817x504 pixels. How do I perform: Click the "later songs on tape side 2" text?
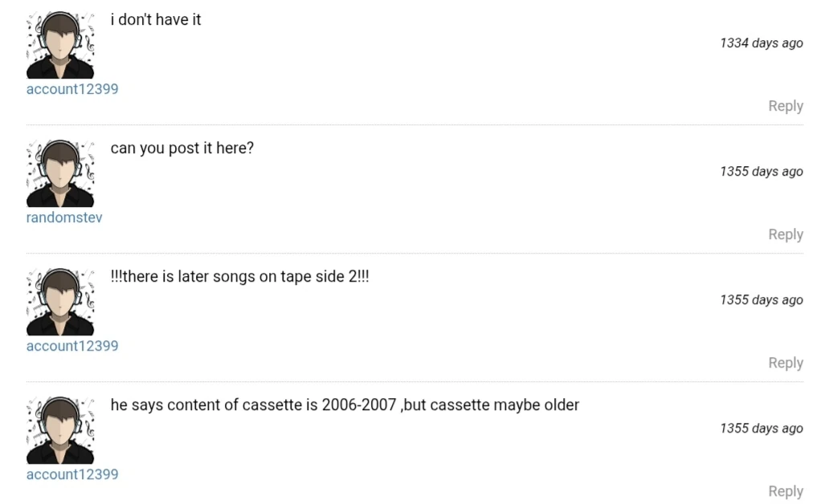[x=240, y=277]
